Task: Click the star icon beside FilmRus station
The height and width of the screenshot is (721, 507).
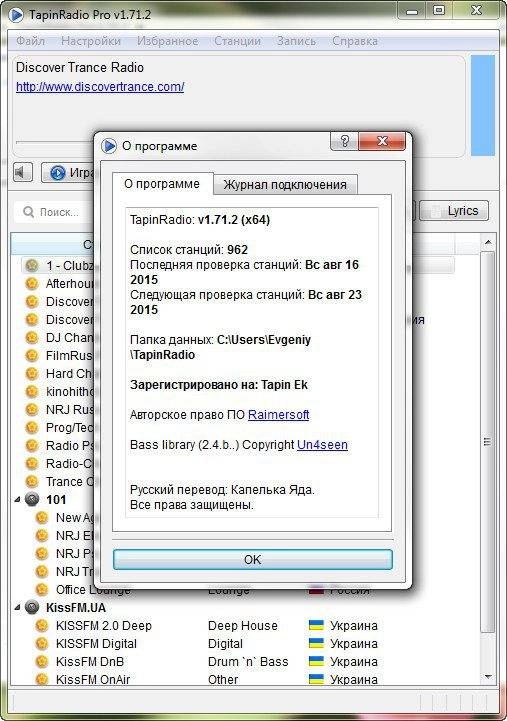Action: (32, 355)
